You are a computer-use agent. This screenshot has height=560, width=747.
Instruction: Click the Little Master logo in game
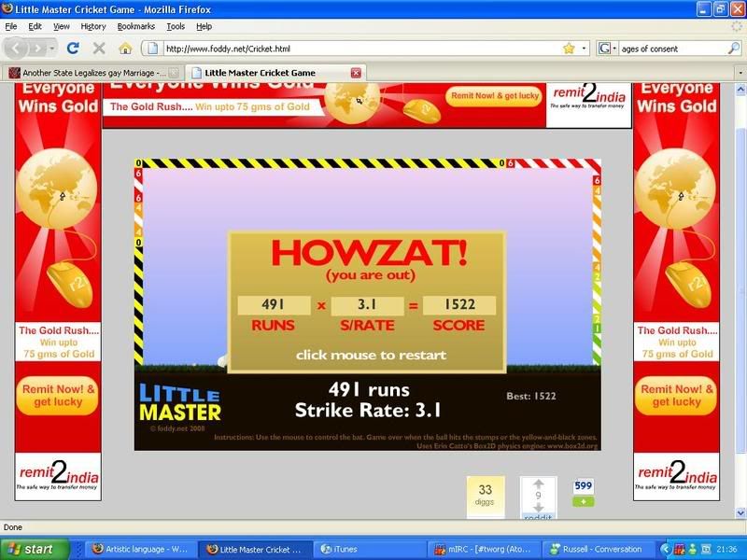179,403
